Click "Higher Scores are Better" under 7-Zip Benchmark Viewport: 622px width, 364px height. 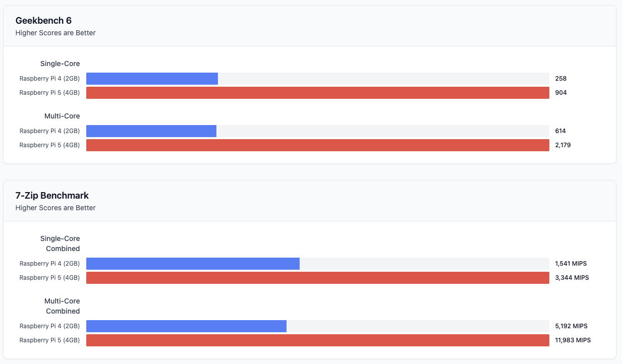click(x=55, y=208)
